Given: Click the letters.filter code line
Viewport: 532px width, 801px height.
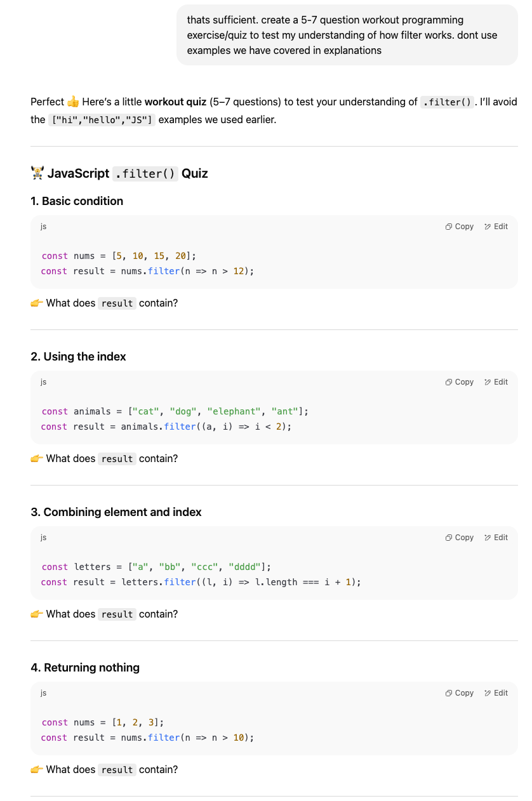Looking at the screenshot, I should pos(201,582).
